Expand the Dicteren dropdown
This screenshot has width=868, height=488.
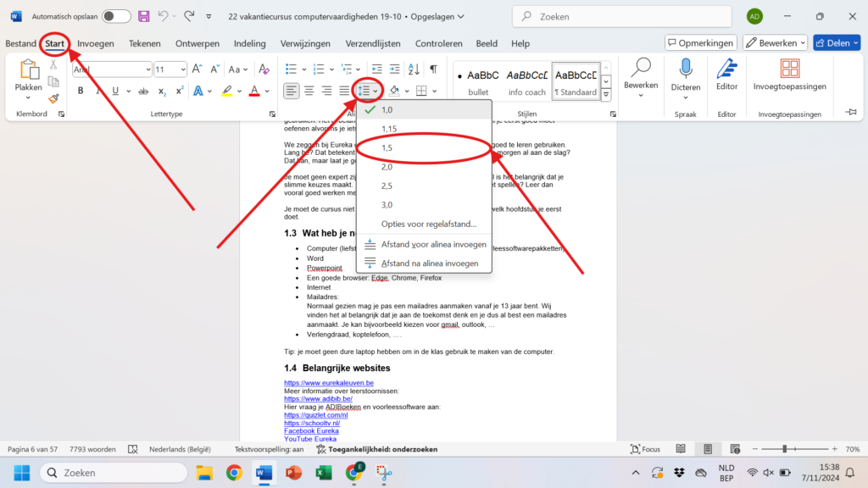click(x=686, y=98)
